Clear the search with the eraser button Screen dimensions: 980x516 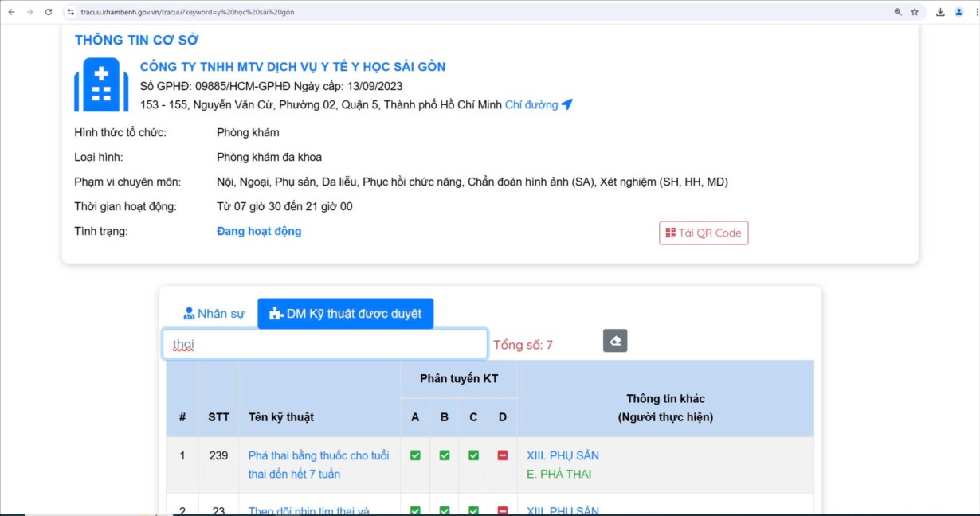(615, 341)
